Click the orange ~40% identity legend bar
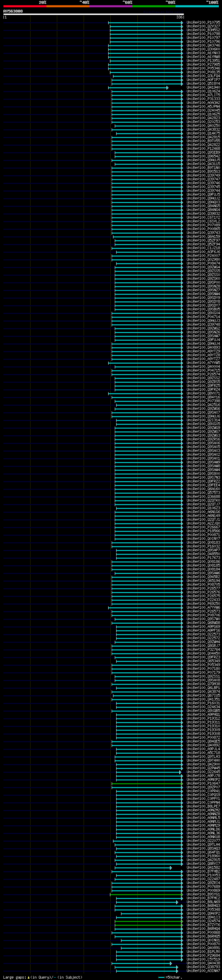 [68, 6]
